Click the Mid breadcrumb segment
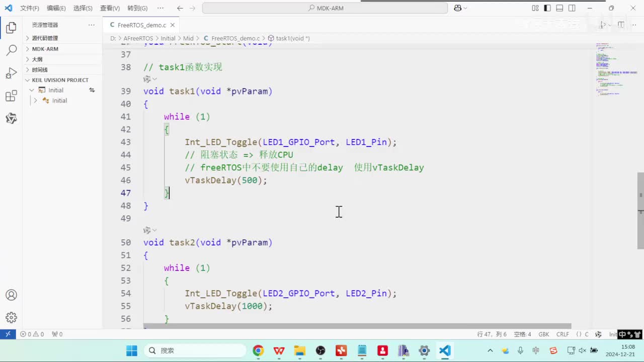644x362 pixels. pos(188,38)
